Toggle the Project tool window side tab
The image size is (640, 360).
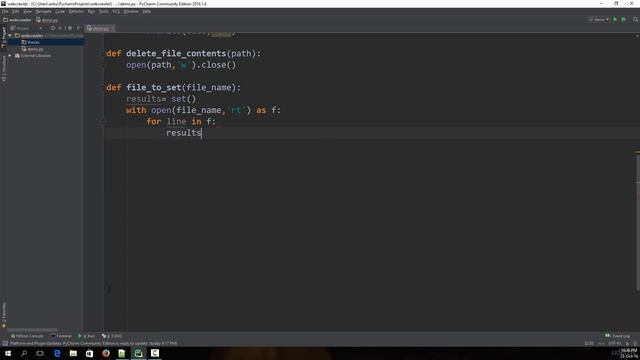coord(4,37)
